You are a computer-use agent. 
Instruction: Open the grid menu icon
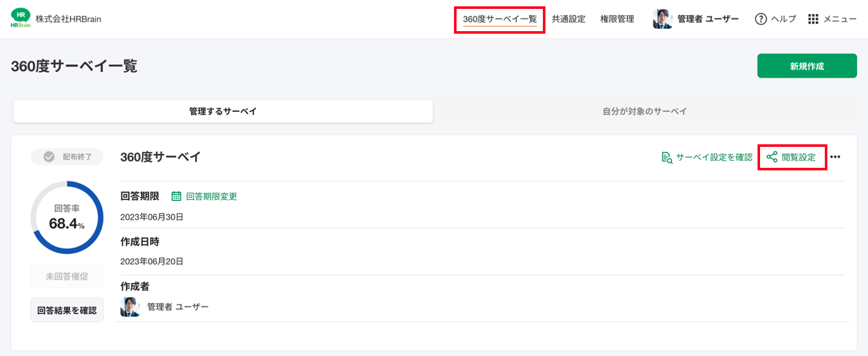tap(813, 19)
